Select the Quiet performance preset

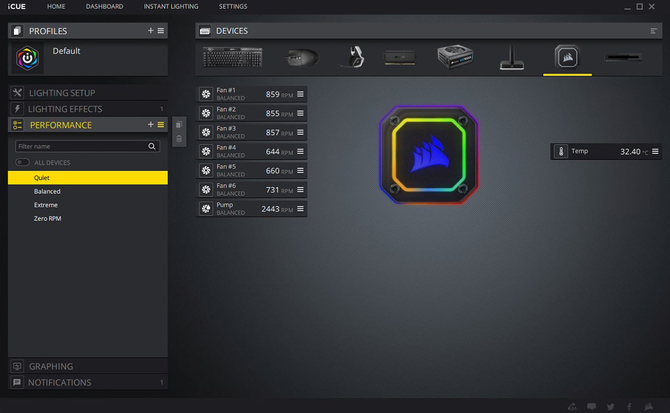(88, 178)
